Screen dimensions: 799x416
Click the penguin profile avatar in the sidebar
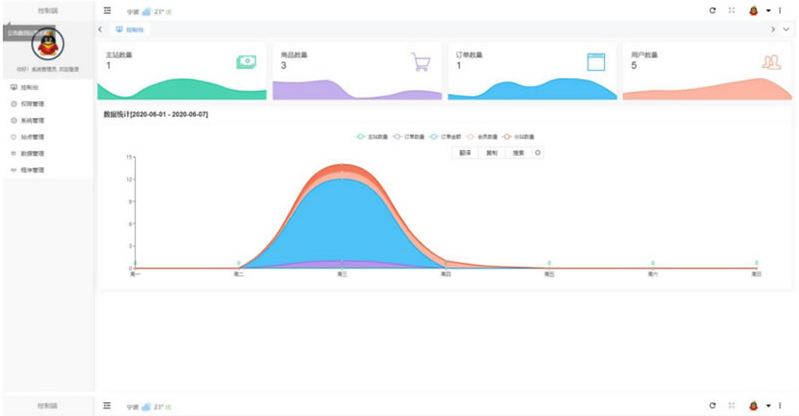pyautogui.click(x=48, y=45)
